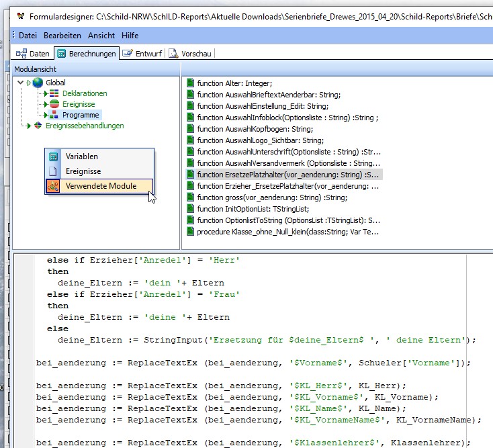This screenshot has height=448, width=493.
Task: Switch to the Daten tab
Action: [33, 54]
